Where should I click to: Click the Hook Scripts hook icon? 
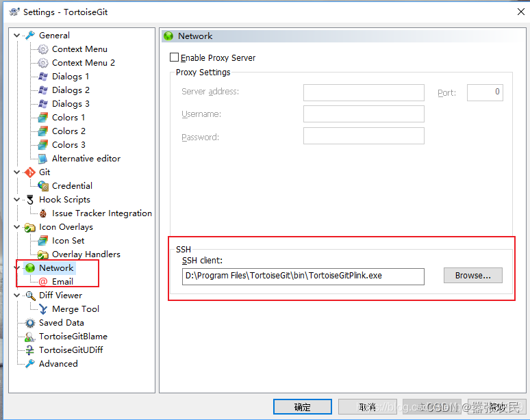tap(30, 200)
